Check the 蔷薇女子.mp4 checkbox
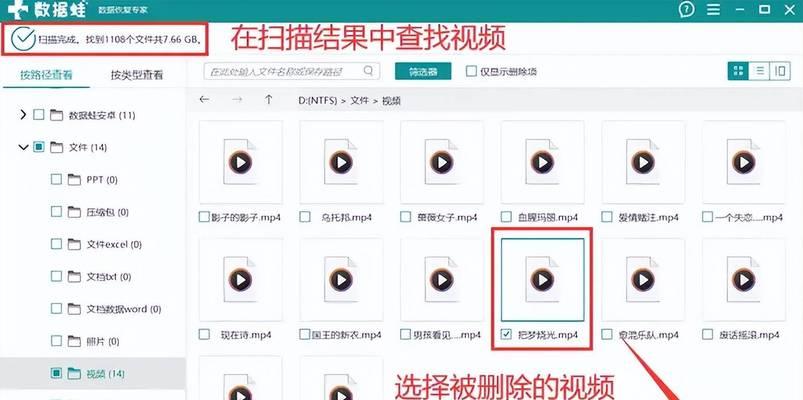 [406, 217]
